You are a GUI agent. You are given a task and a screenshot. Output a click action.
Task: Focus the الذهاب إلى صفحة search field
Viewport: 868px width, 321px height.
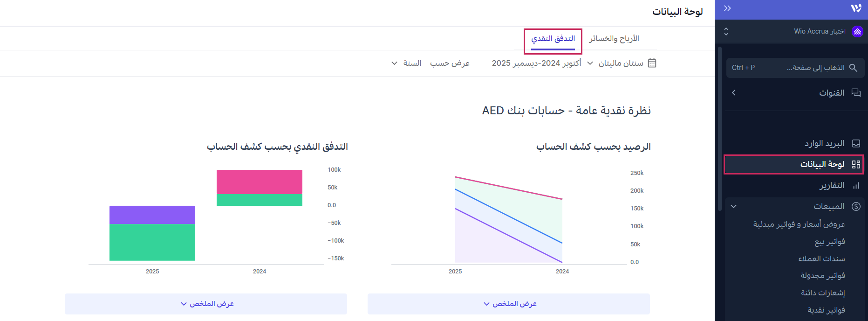[801, 68]
